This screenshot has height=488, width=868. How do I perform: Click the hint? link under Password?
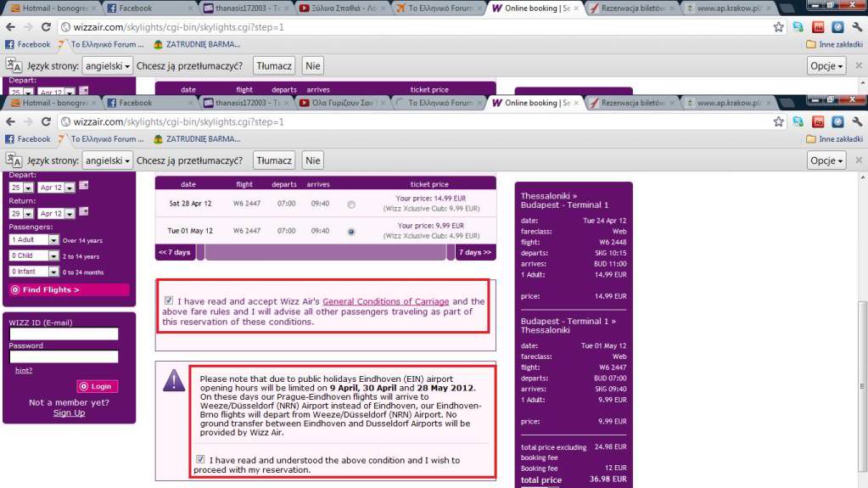[23, 370]
